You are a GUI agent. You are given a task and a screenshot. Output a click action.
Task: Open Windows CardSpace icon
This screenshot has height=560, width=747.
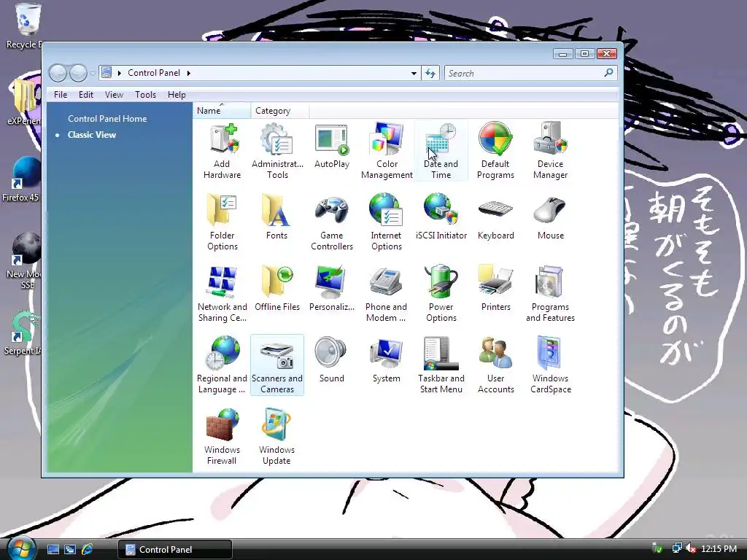pyautogui.click(x=550, y=365)
